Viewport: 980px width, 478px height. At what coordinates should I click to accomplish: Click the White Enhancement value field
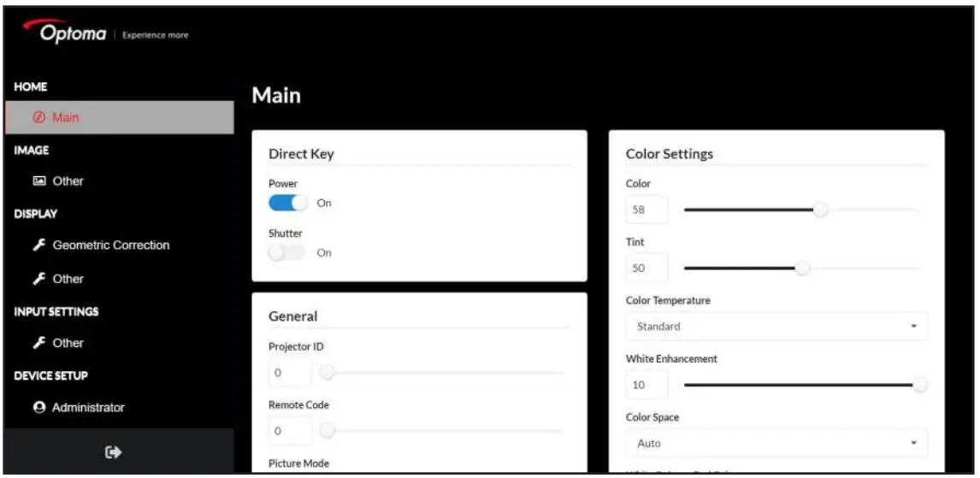[x=647, y=386]
